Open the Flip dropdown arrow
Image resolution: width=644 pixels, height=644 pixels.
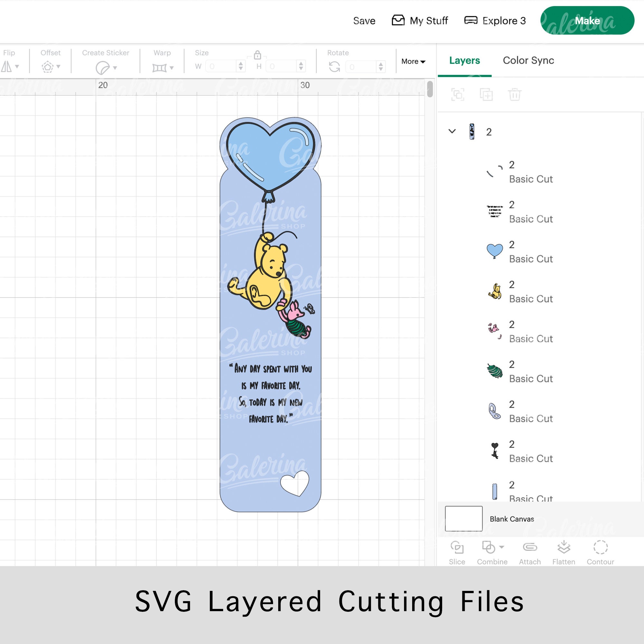click(x=17, y=67)
